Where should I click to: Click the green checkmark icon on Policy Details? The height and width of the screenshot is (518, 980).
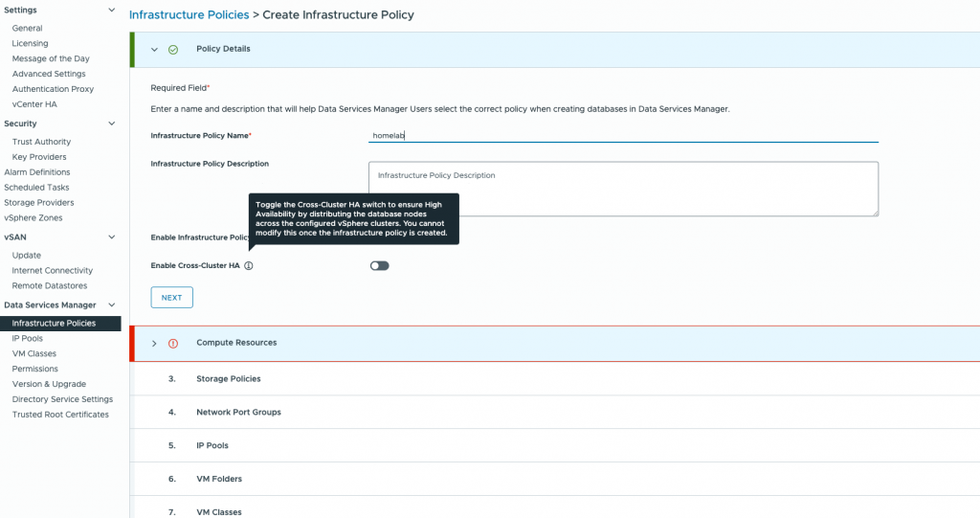pos(173,50)
